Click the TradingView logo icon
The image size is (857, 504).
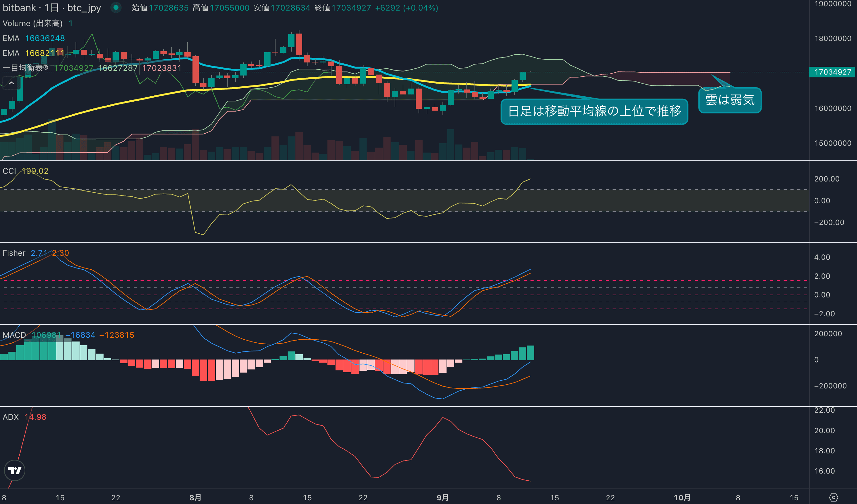click(x=14, y=470)
